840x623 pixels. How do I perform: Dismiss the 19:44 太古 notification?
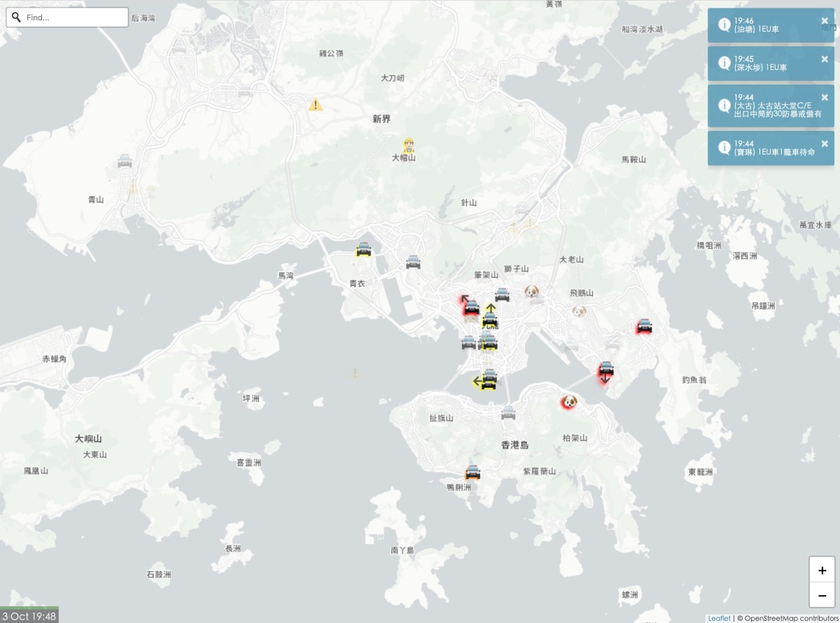(825, 98)
